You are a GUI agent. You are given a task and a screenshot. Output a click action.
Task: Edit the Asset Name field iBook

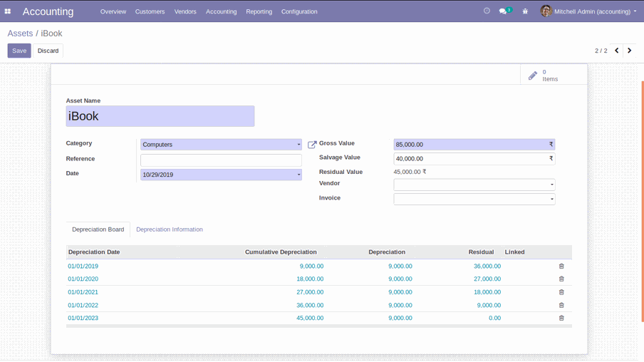(160, 116)
